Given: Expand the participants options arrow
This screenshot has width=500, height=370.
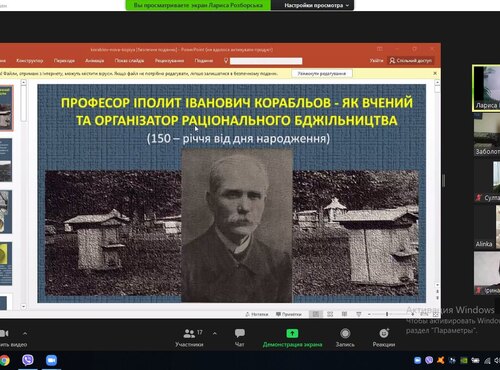Looking at the screenshot, I should pyautogui.click(x=215, y=333).
